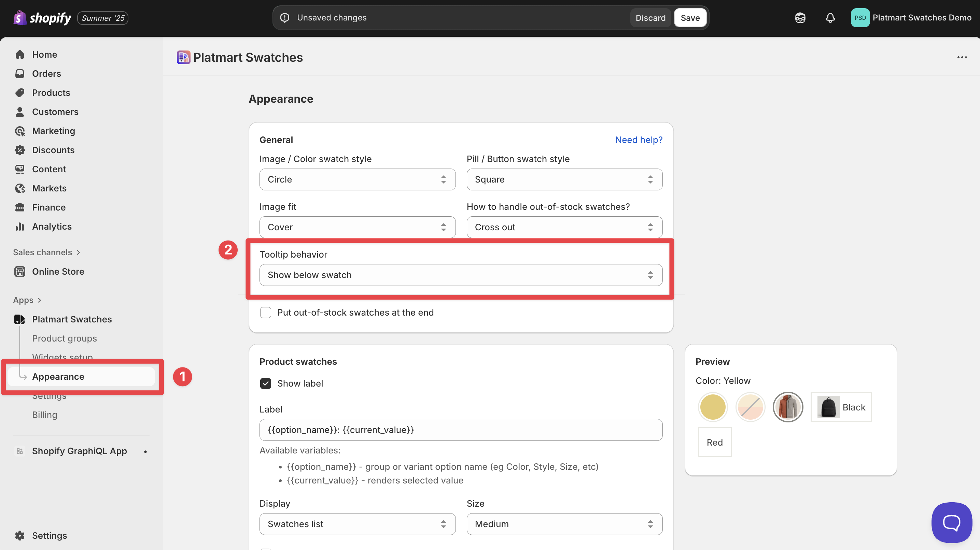Open the Appearance submenu item
The image size is (980, 550).
(81, 377)
